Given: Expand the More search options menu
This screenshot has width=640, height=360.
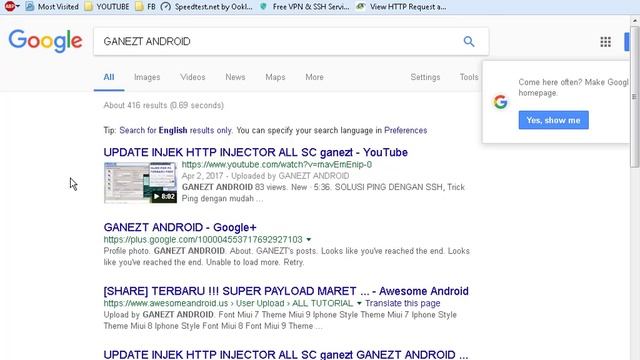Looking at the screenshot, I should 314,77.
